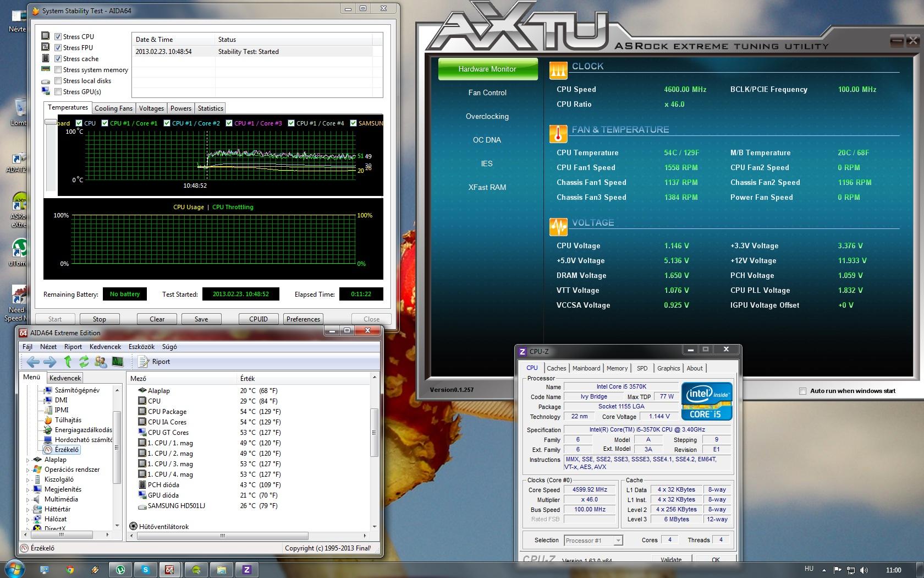Open the green monitor stability test icon
The width and height of the screenshot is (924, 578).
pos(117,362)
